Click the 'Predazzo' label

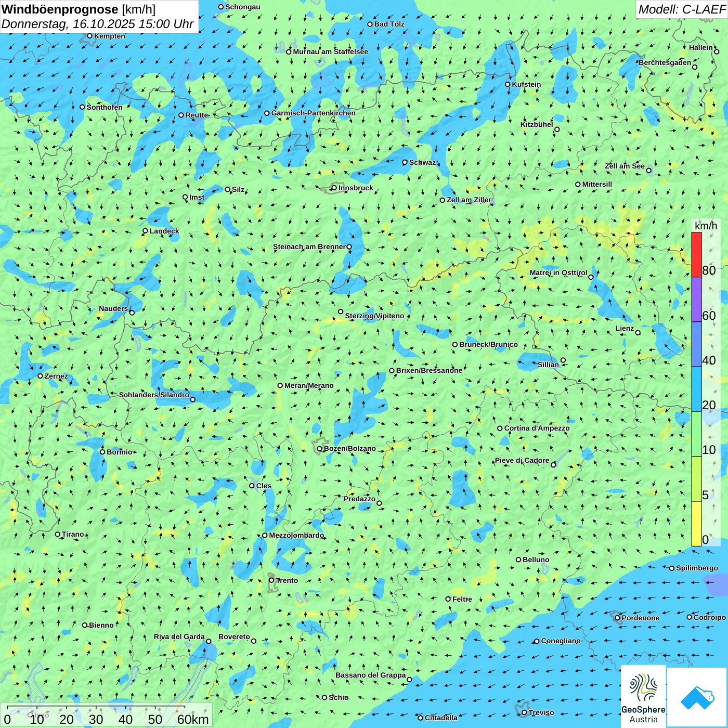[359, 499]
